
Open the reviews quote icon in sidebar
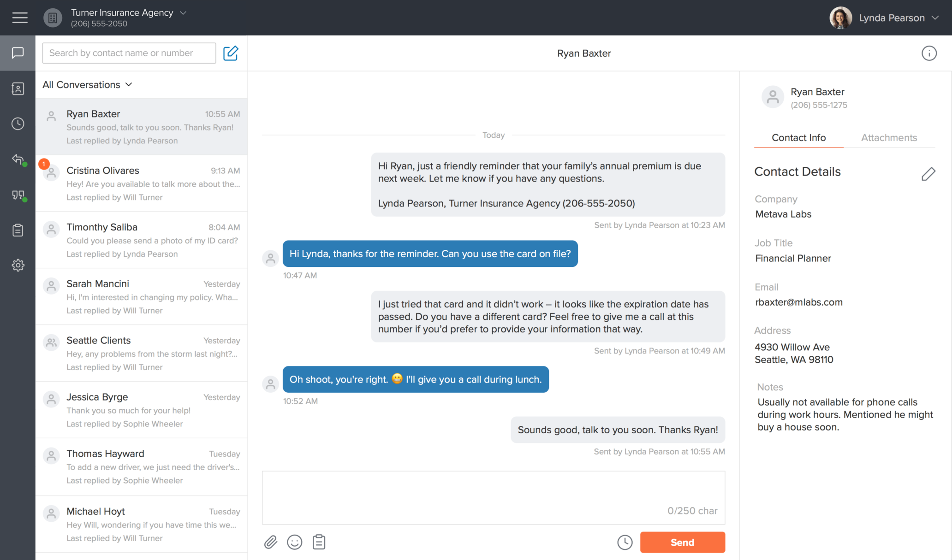18,195
